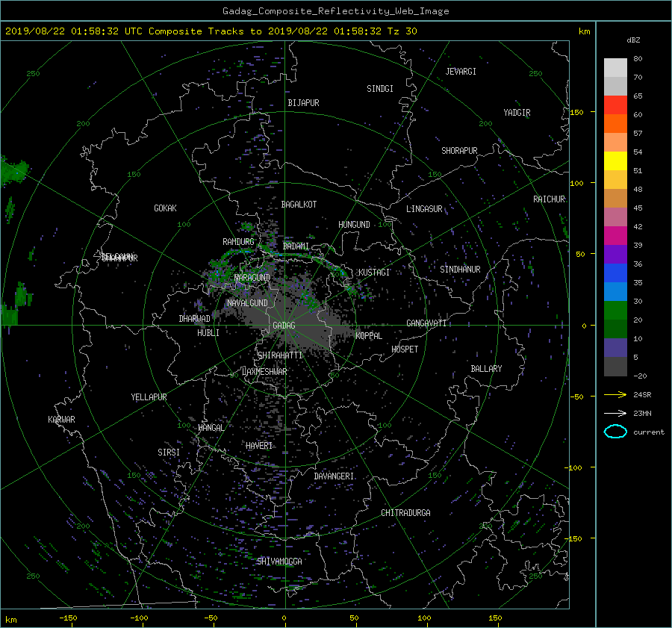Click the CHITRADURGA city label
672x628 pixels.
click(406, 513)
